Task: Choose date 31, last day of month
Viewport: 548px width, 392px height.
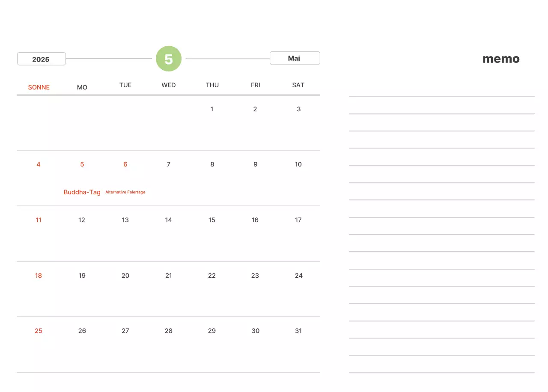Action: click(x=298, y=331)
